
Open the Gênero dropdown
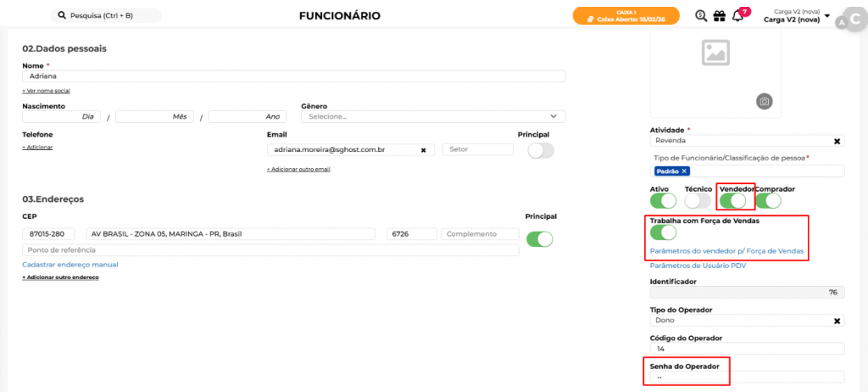point(432,116)
